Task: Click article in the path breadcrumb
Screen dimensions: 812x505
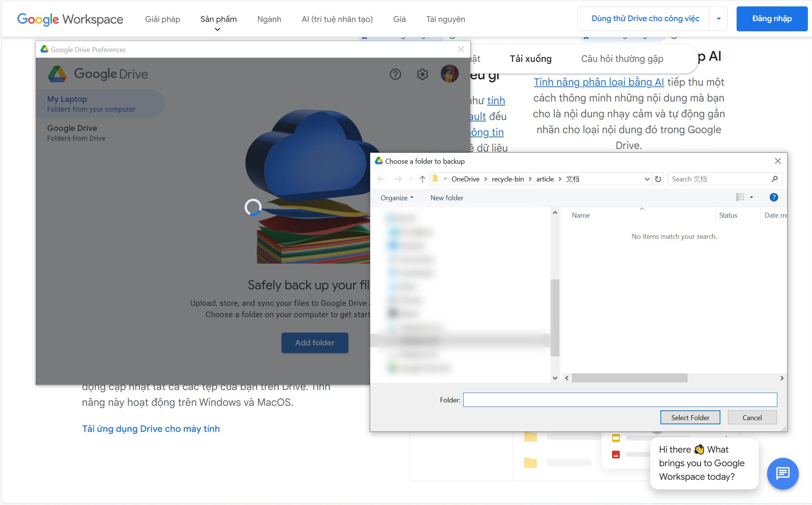Action: (x=545, y=179)
